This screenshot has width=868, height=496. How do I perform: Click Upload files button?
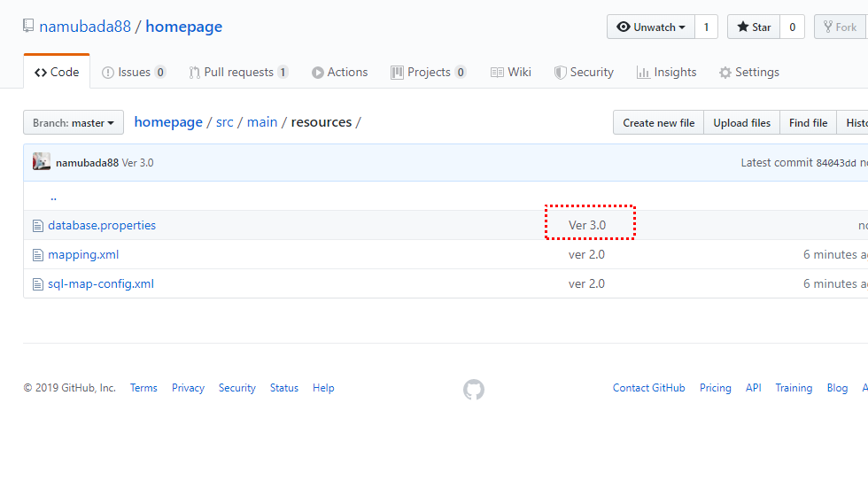pos(742,122)
